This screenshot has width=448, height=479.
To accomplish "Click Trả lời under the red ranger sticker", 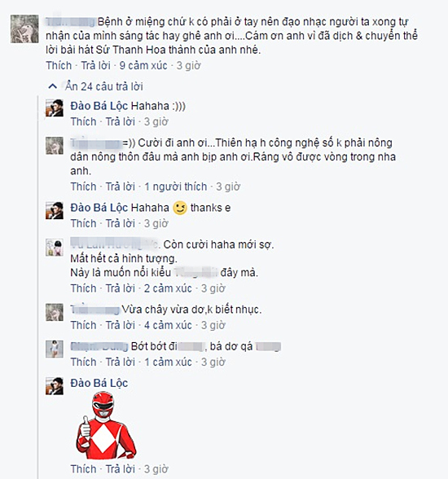I will click(121, 469).
